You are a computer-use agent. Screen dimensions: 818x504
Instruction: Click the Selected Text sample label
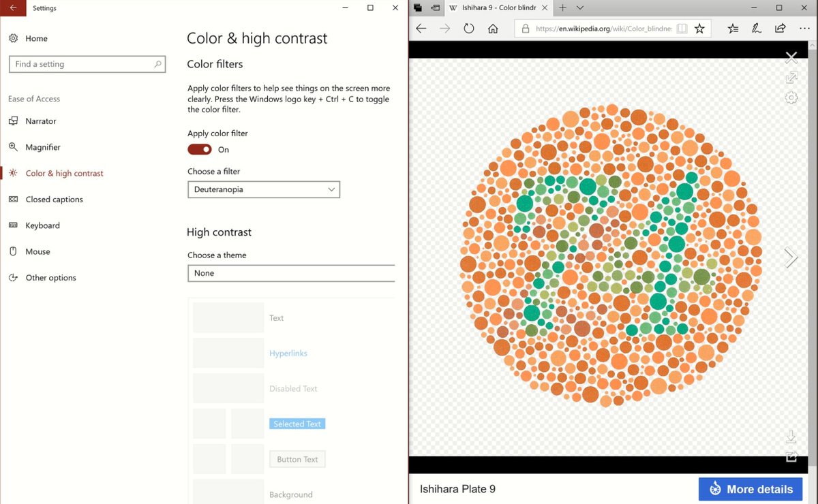297,424
